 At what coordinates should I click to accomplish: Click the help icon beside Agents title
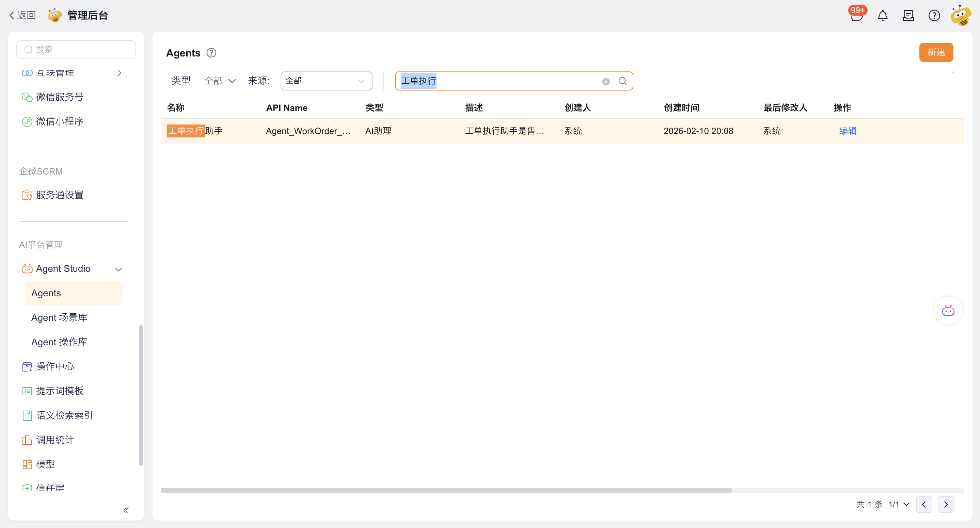pos(211,53)
